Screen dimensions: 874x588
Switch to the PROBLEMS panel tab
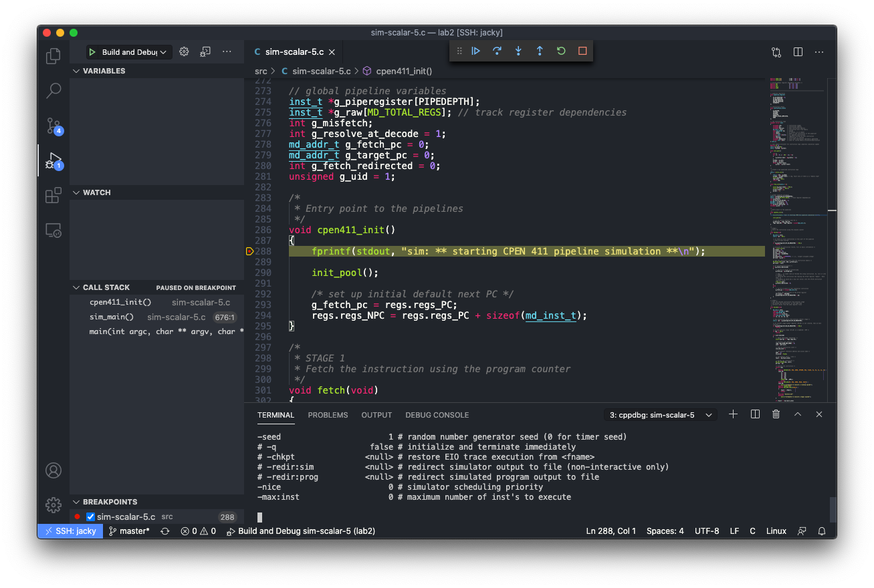tap(328, 415)
